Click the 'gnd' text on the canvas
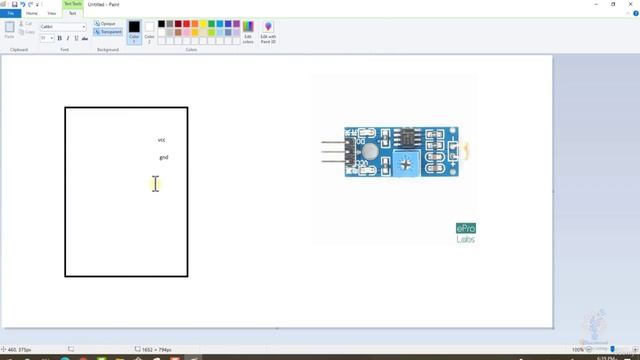Image resolution: width=640 pixels, height=360 pixels. tap(164, 157)
